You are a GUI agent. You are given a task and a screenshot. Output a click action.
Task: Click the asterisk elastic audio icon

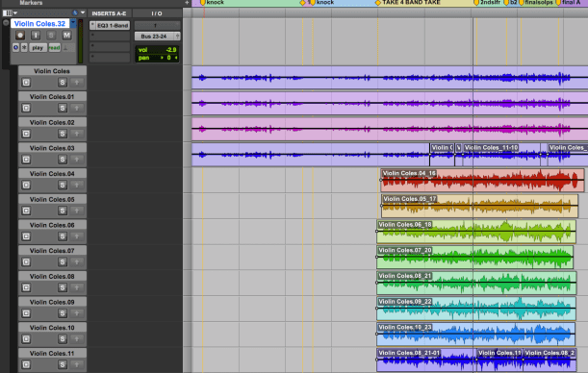click(24, 47)
